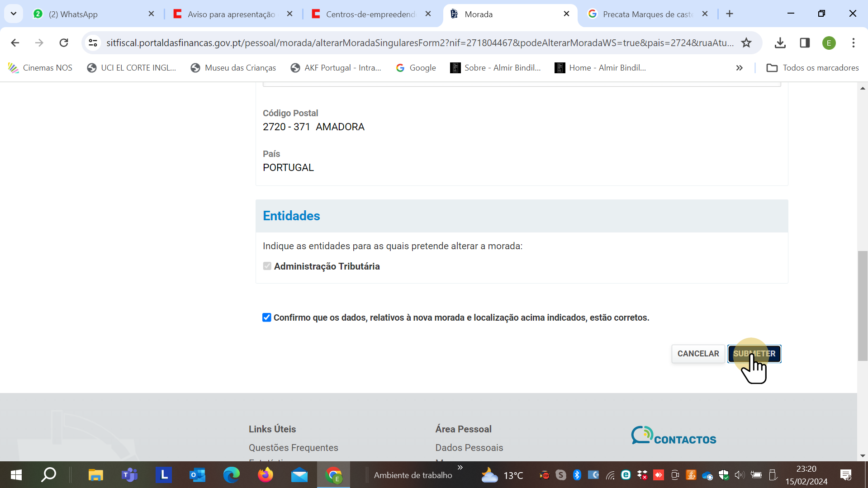
Task: Open Chrome profile avatar E
Action: (829, 43)
